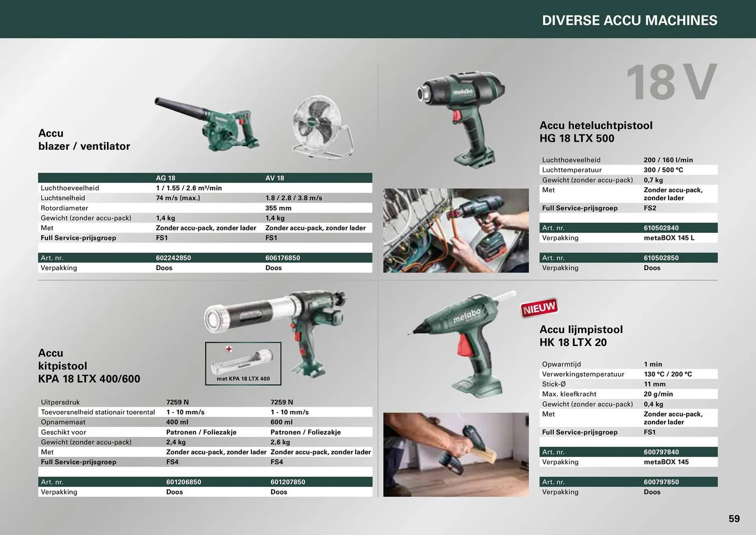Screen dimensions: 756x535
Task: Expand the AV 18 specification column
Action: (x=275, y=178)
